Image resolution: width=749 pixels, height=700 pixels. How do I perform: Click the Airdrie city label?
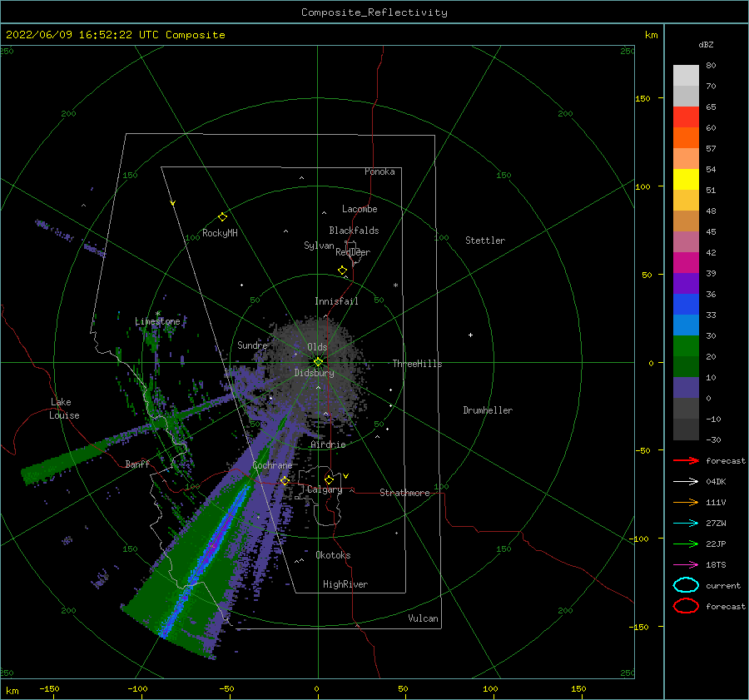pyautogui.click(x=328, y=444)
